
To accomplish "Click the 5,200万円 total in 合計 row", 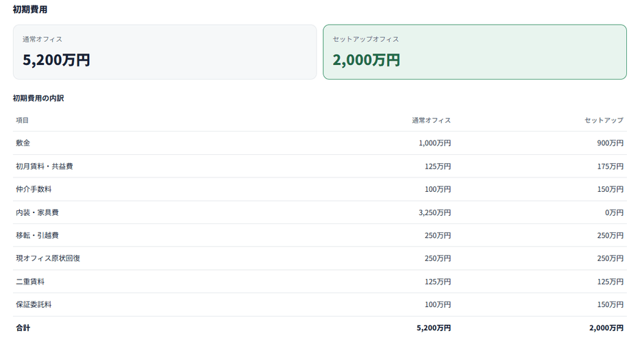I will (434, 328).
